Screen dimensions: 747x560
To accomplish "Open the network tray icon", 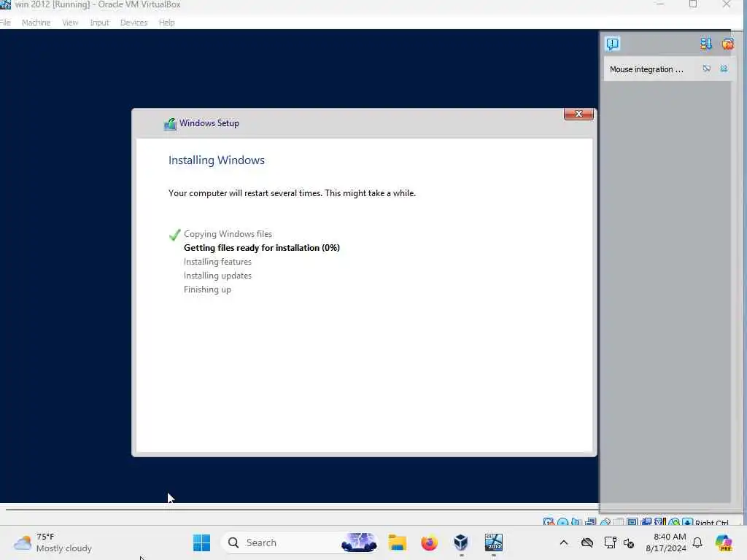I will point(610,542).
